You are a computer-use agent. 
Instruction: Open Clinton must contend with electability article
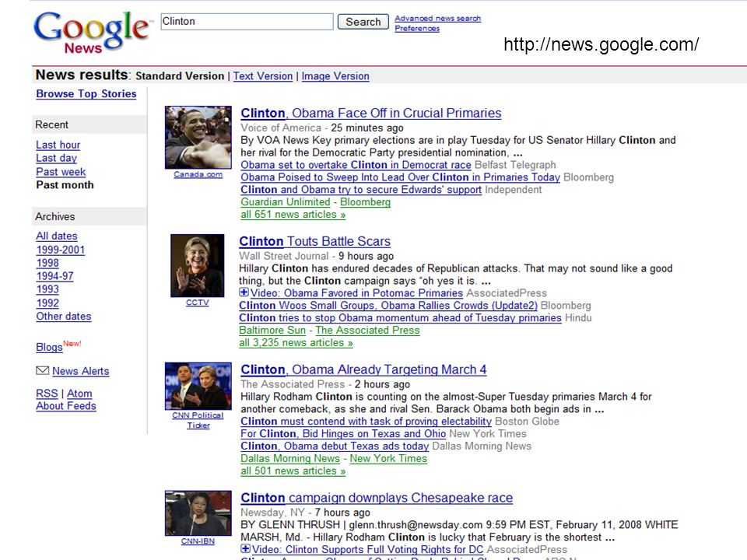tap(366, 422)
